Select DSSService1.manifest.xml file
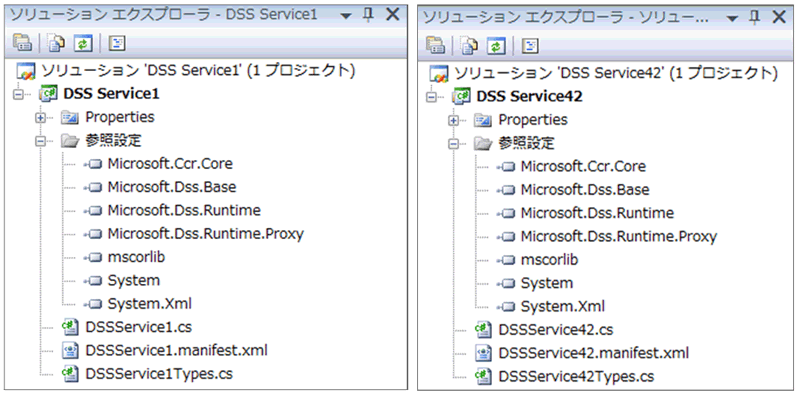The image size is (800, 396). click(x=177, y=351)
